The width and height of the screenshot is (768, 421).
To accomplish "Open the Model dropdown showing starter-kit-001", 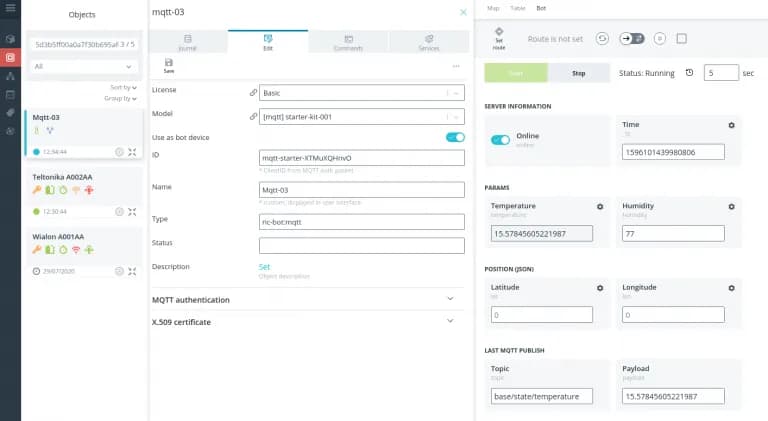I will 362,116.
